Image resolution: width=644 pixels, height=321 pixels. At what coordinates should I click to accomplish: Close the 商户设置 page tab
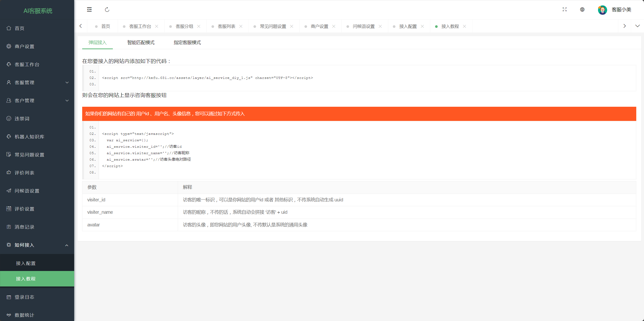[x=334, y=26]
